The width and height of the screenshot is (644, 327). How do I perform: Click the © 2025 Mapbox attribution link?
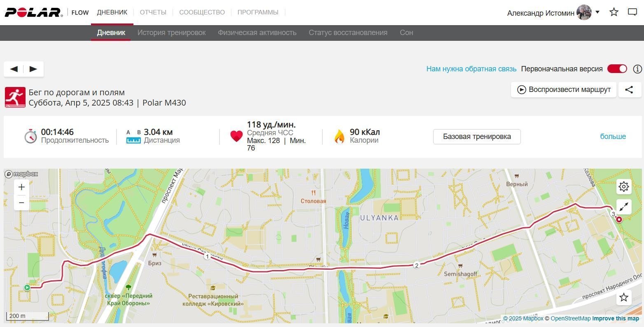point(523,318)
